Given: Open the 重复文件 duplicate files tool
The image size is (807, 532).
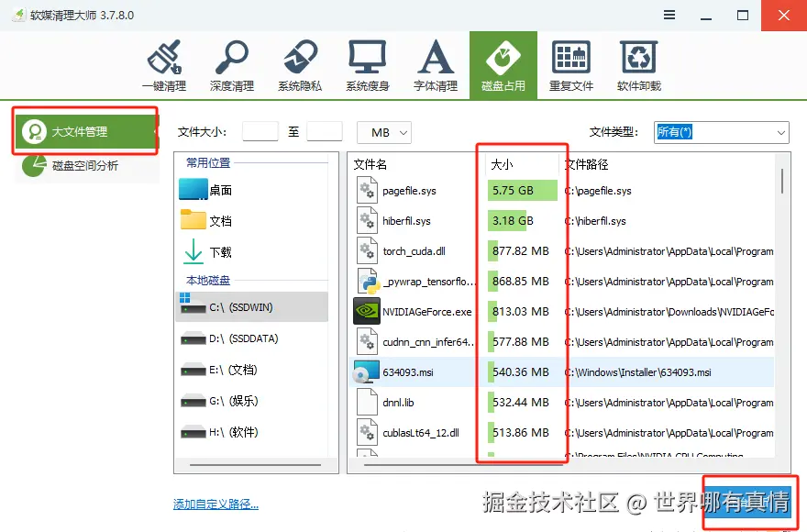Looking at the screenshot, I should click(x=571, y=65).
